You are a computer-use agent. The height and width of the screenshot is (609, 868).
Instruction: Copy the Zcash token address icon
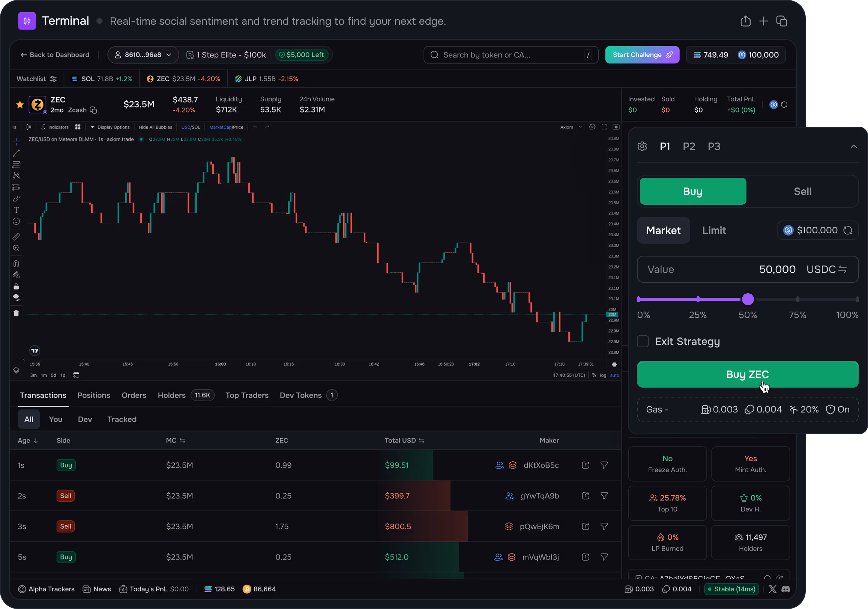(93, 110)
